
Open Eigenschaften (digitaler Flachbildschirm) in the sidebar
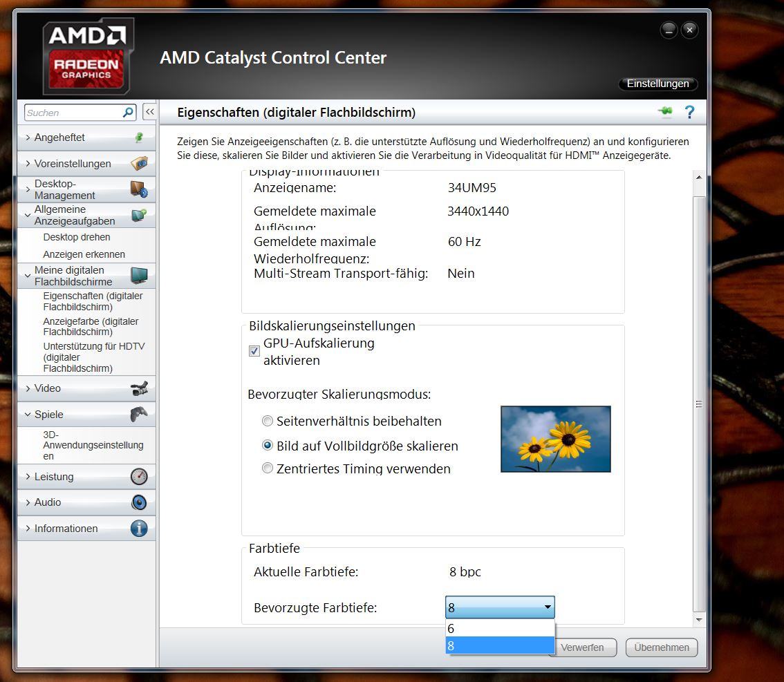pos(93,301)
